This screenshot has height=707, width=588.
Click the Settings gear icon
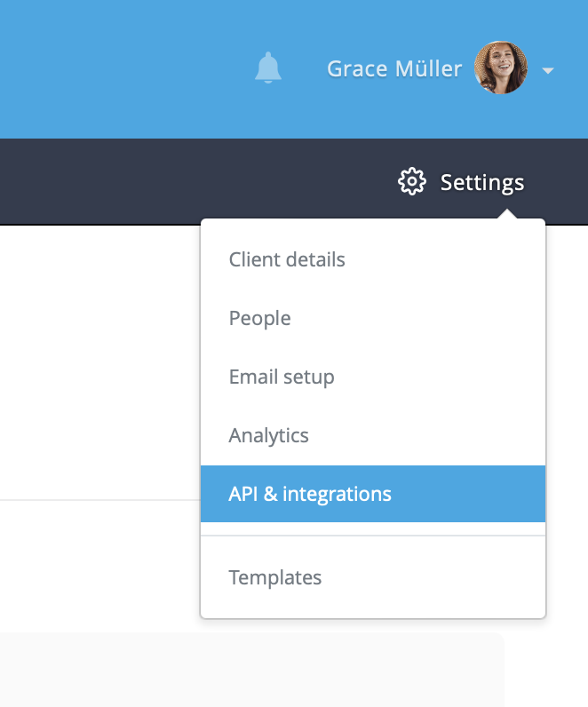tap(412, 182)
